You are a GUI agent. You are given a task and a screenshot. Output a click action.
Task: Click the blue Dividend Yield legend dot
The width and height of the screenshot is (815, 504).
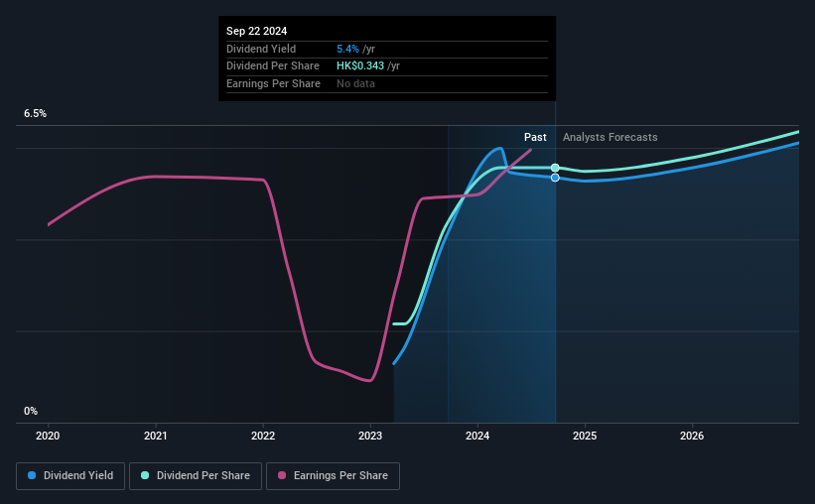pos(32,475)
